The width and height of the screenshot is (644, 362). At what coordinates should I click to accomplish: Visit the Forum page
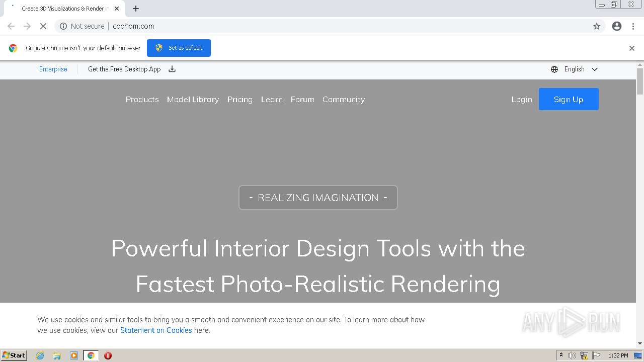[x=302, y=100]
